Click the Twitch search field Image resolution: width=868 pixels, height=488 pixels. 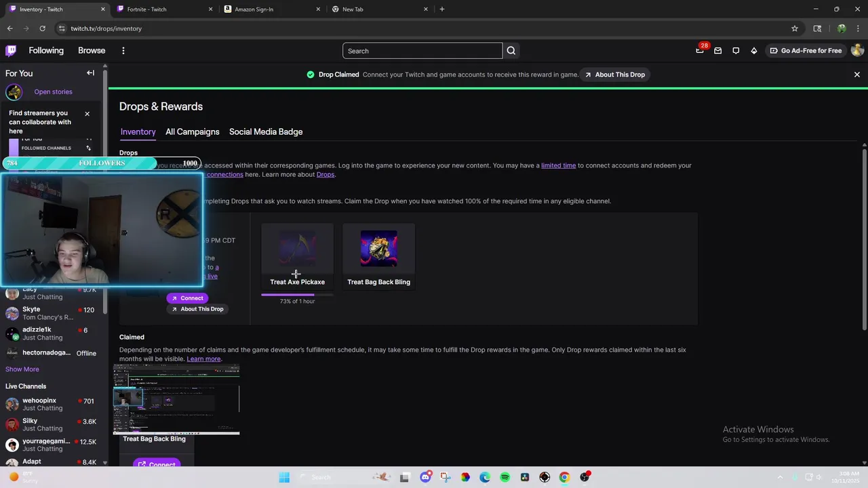(422, 51)
